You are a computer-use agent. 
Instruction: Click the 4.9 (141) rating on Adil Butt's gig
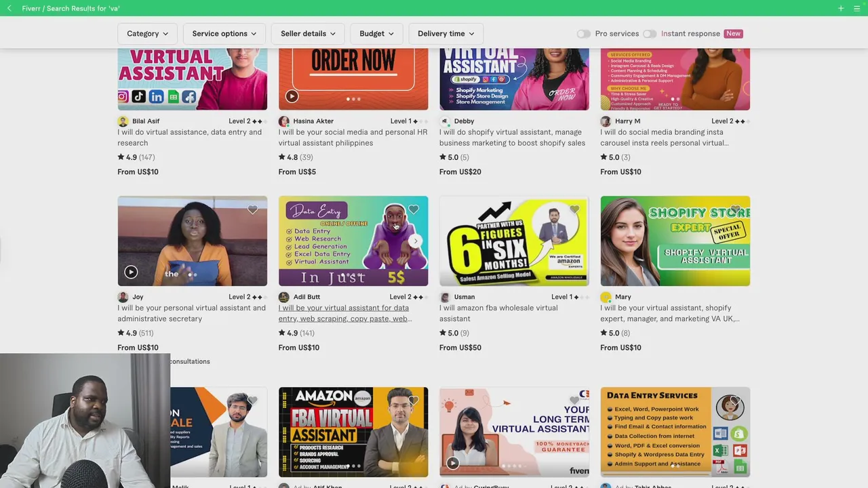coord(296,333)
